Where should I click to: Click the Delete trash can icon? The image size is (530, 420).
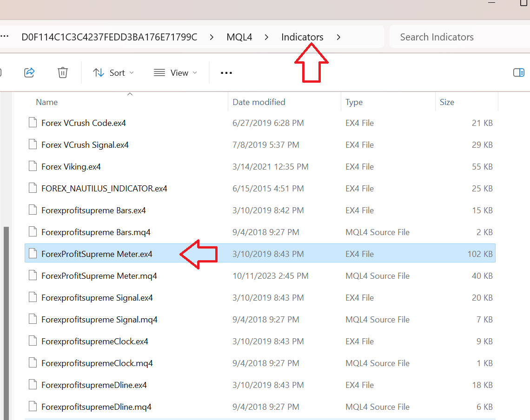63,72
